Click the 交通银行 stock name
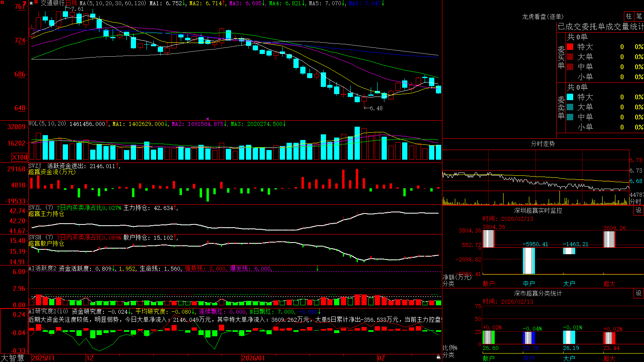The image size is (644, 362). pyautogui.click(x=52, y=3)
